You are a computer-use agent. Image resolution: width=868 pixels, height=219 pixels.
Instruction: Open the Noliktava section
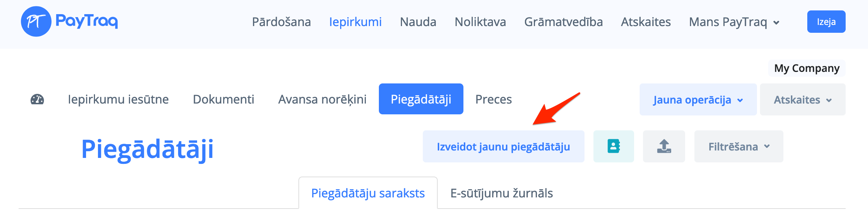click(480, 22)
